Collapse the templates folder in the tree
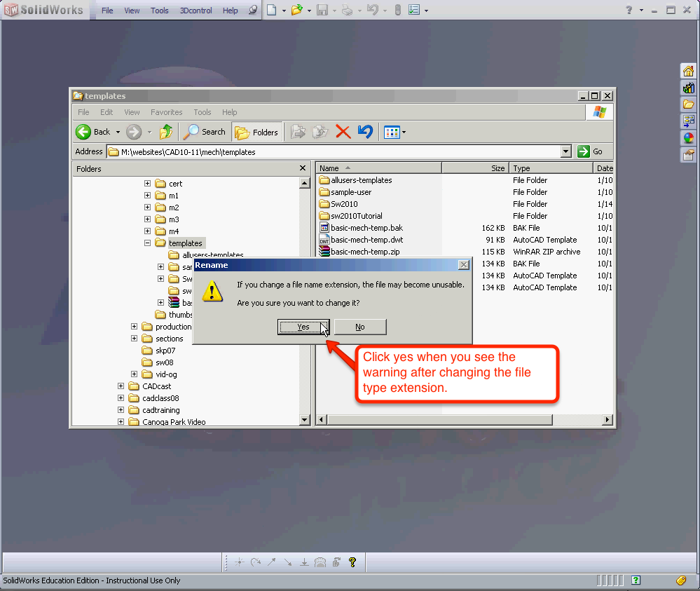Viewport: 700px width, 591px height. pyautogui.click(x=146, y=243)
